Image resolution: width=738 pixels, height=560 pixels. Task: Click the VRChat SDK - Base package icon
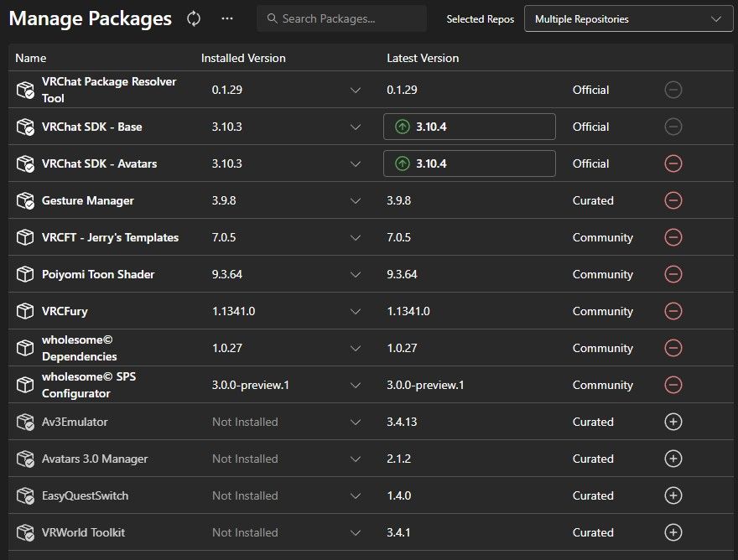point(25,127)
